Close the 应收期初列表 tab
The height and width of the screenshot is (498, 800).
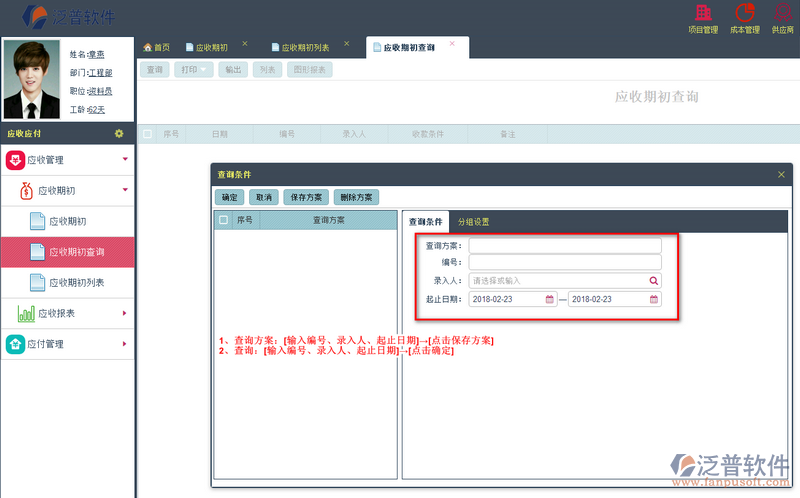tap(346, 43)
